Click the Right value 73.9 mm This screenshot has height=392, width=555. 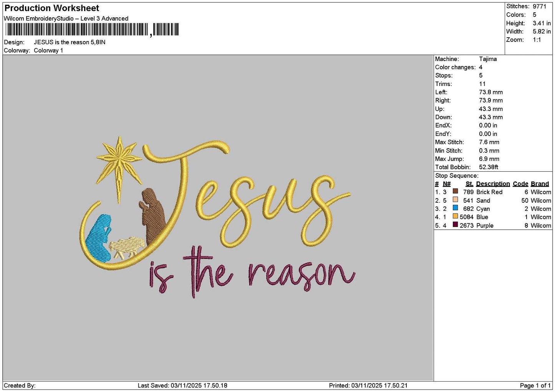pyautogui.click(x=491, y=101)
